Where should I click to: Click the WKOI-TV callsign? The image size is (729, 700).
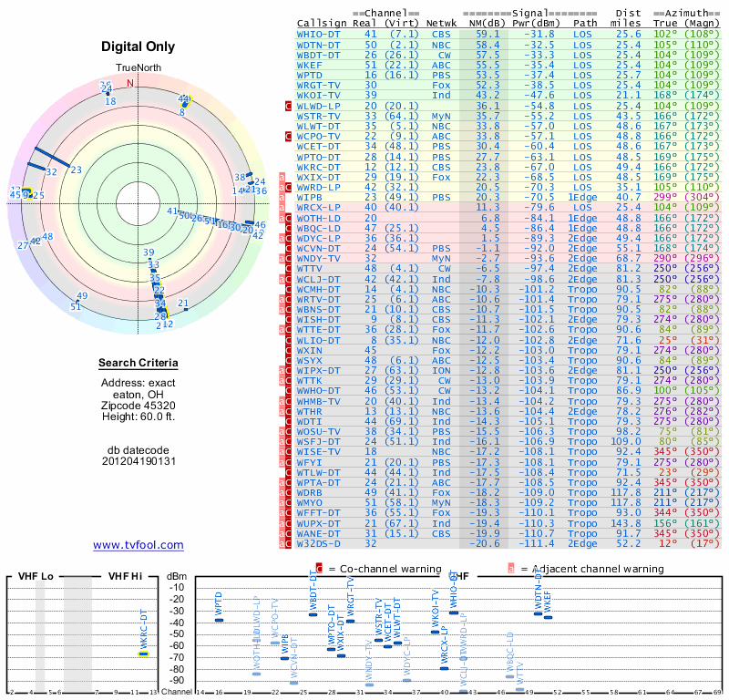(x=318, y=96)
